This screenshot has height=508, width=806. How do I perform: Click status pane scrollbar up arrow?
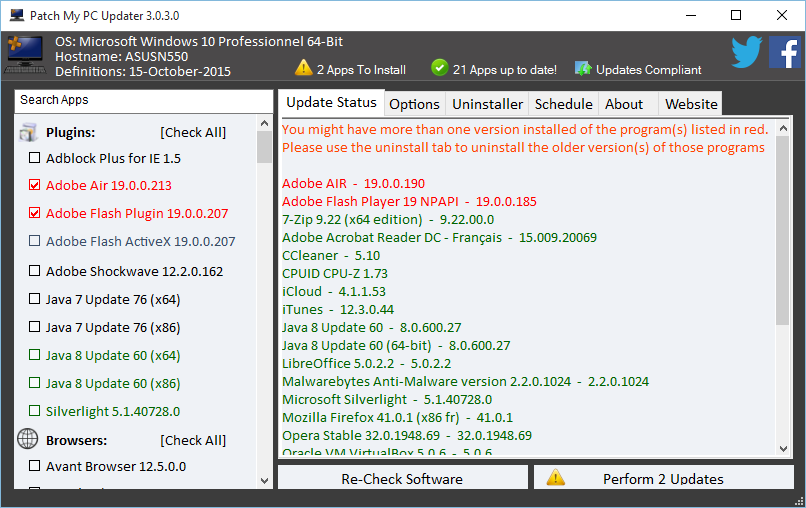783,128
